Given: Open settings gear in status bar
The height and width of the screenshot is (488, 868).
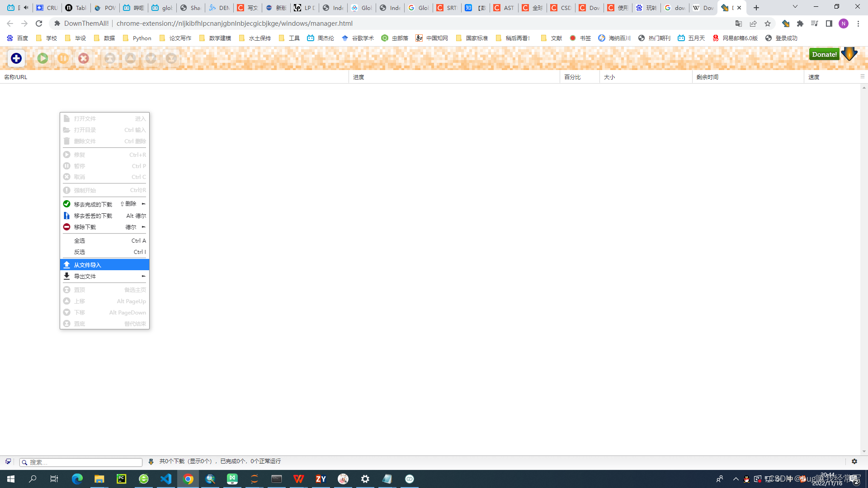Looking at the screenshot, I should click(x=854, y=461).
